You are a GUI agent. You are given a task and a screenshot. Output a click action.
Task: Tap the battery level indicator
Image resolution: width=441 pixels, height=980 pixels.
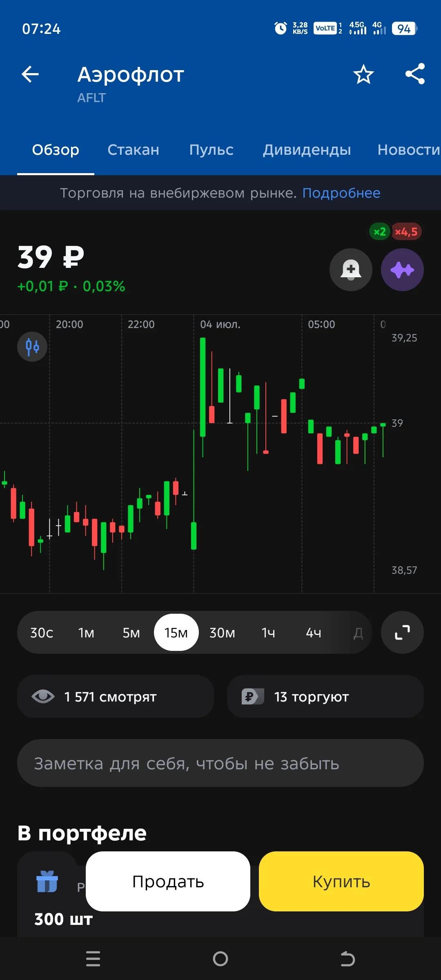[404, 29]
